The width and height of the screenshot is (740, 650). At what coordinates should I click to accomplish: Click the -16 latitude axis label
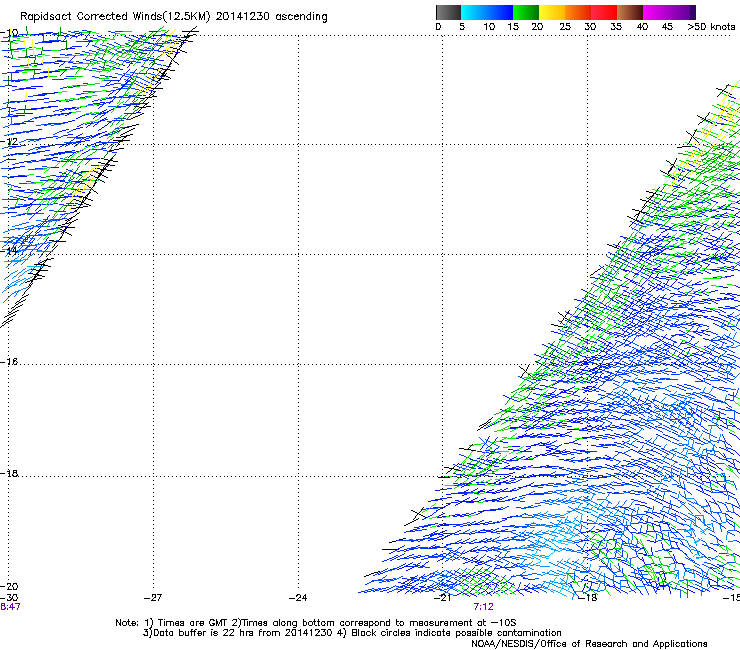coord(9,361)
